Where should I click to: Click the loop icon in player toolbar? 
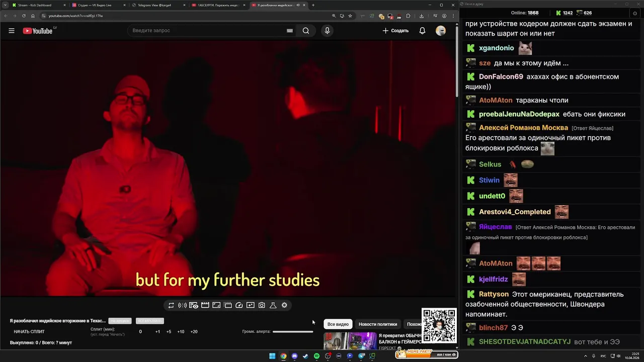pos(171,305)
